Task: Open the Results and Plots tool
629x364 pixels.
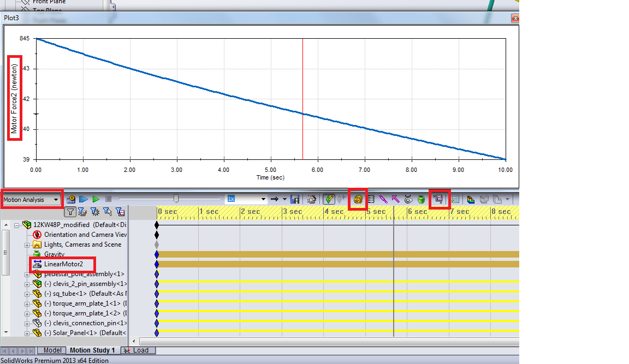Action: pyautogui.click(x=438, y=200)
